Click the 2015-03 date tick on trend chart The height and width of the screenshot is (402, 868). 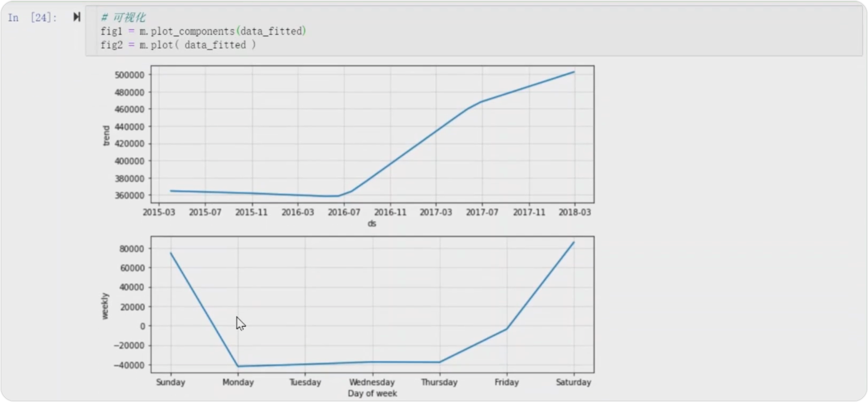[x=159, y=212]
